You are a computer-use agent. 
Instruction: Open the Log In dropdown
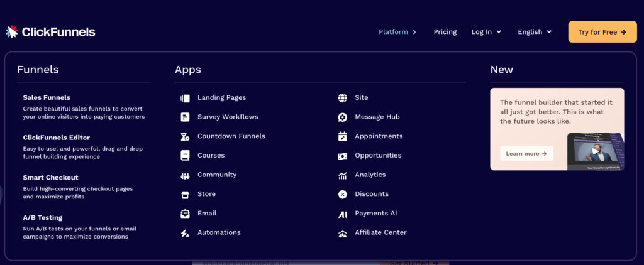tap(486, 31)
